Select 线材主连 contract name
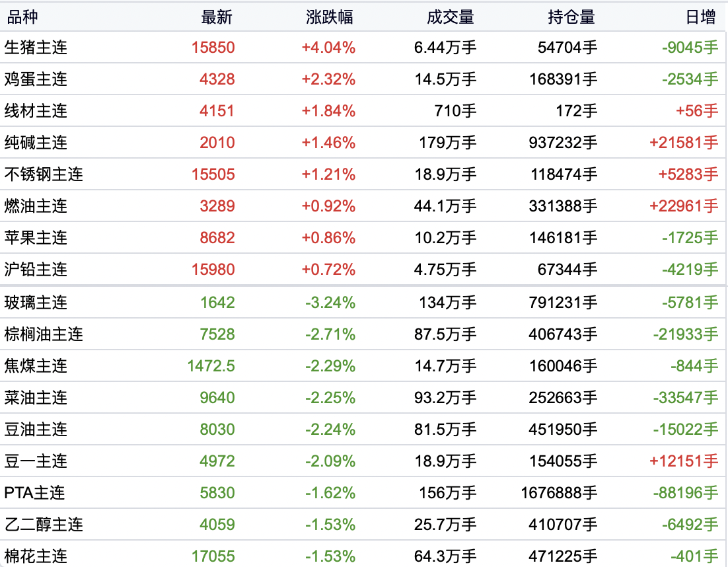The width and height of the screenshot is (728, 567). pyautogui.click(x=36, y=111)
